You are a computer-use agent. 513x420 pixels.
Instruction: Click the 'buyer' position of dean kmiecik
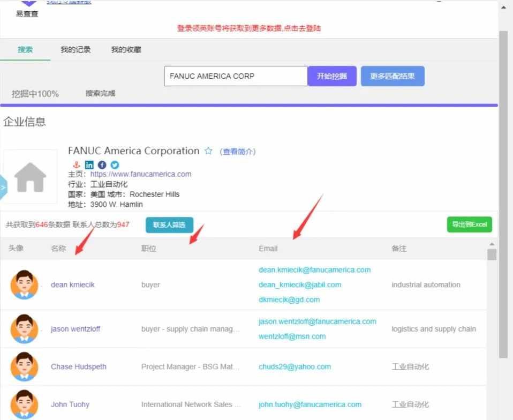(150, 284)
